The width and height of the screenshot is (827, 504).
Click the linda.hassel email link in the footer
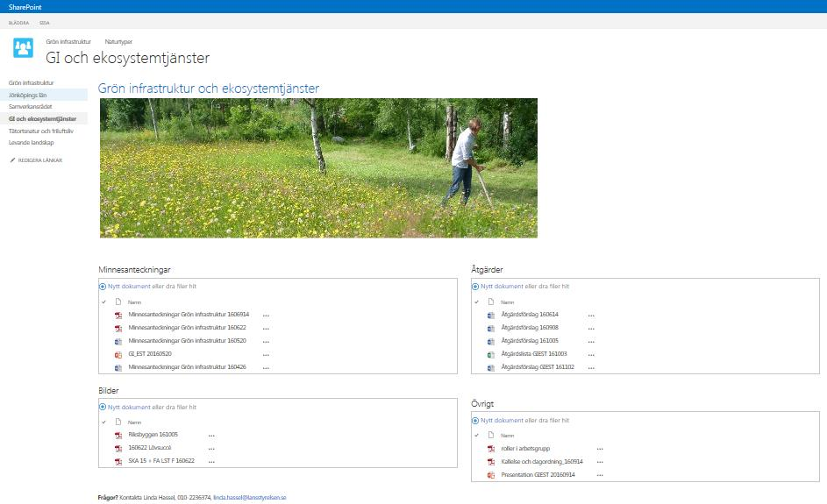tap(249, 497)
